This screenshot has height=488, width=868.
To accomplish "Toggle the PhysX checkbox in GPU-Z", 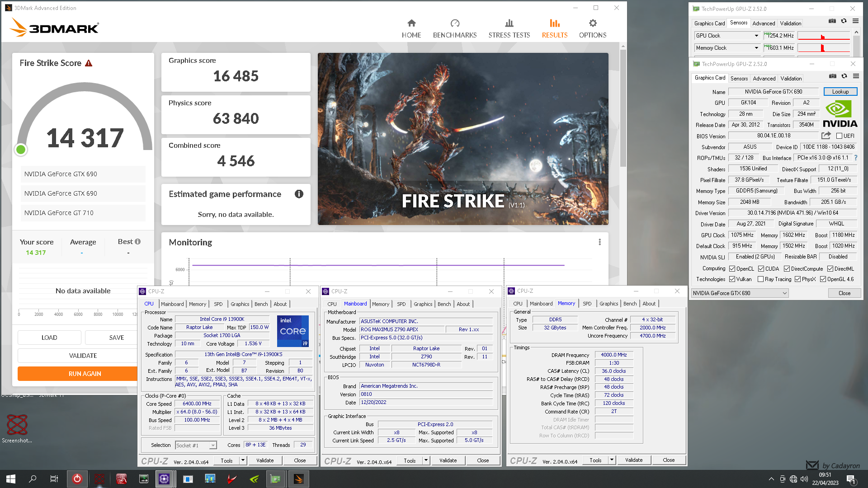I will tap(797, 279).
